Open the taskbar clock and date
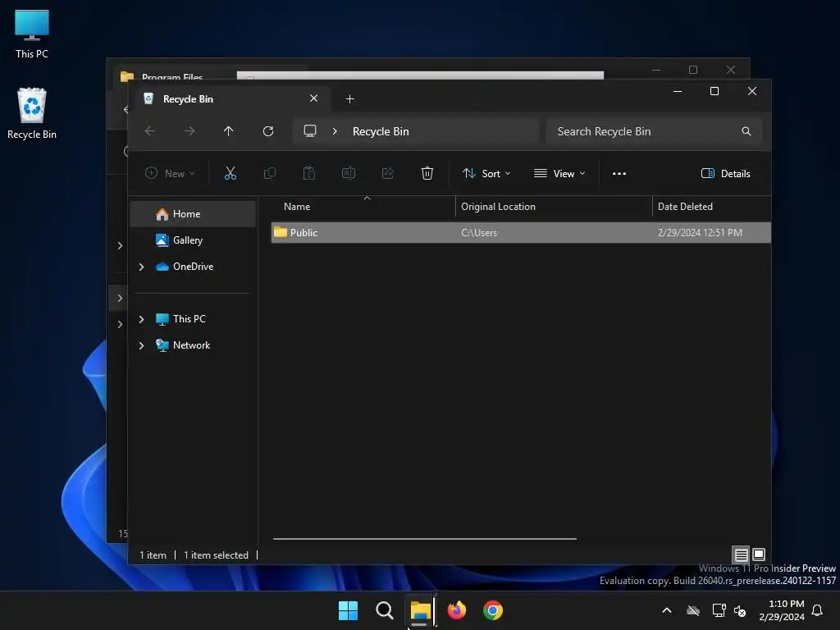This screenshot has height=630, width=840. [782, 610]
